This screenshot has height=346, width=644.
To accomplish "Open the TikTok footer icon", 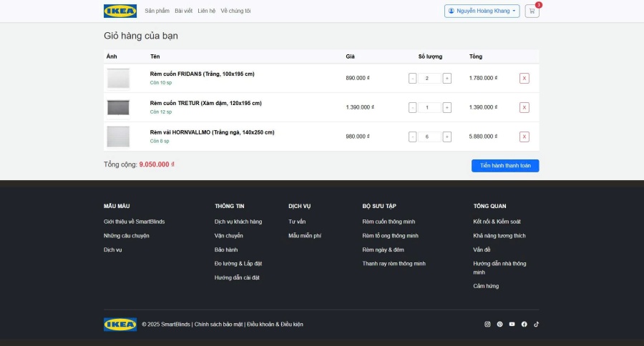I will coord(536,325).
